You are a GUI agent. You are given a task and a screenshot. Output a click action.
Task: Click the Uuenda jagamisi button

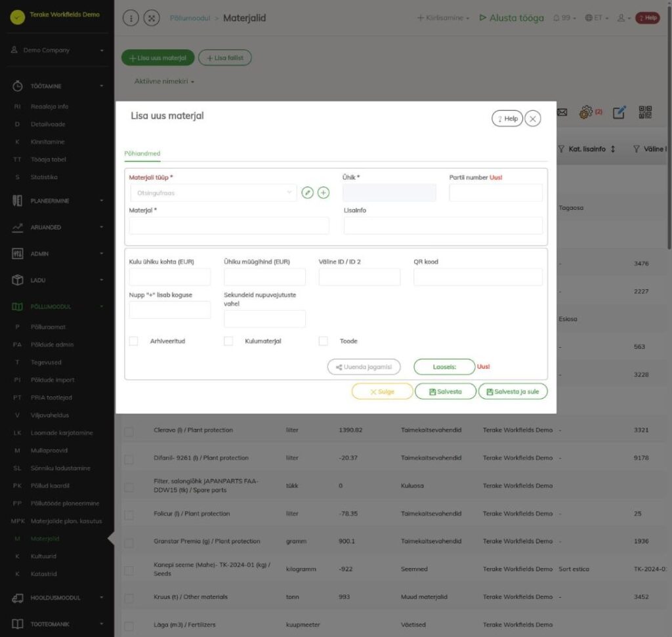(364, 367)
